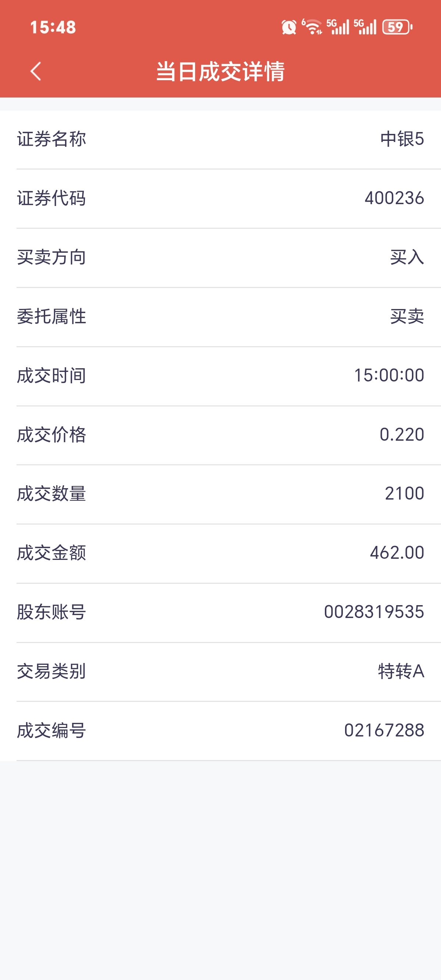Tap the 成交编号 value 02167288
The image size is (441, 980).
pyautogui.click(x=384, y=731)
